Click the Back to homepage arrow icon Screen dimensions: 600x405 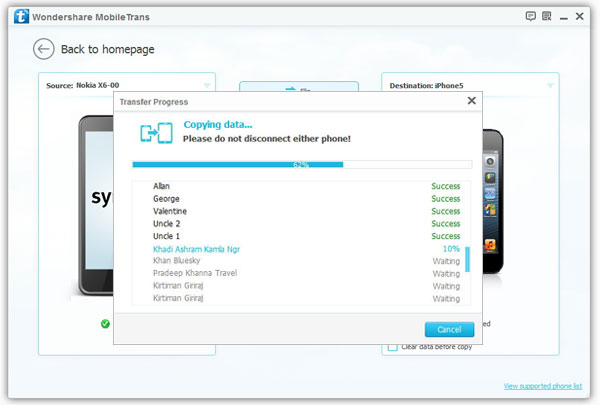(43, 49)
